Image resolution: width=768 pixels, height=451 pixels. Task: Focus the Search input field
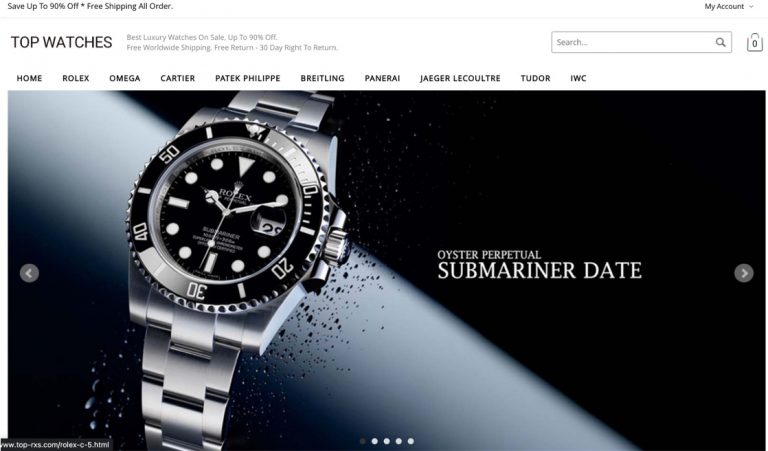634,43
